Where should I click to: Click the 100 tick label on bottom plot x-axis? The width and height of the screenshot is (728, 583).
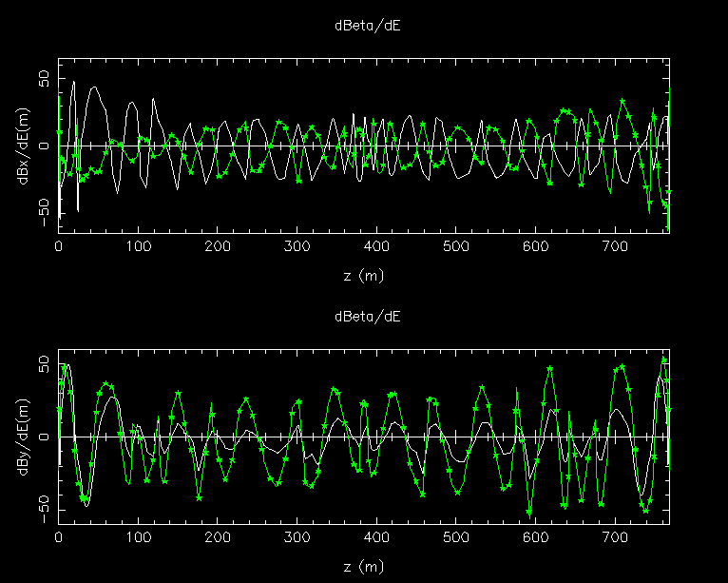point(139,538)
